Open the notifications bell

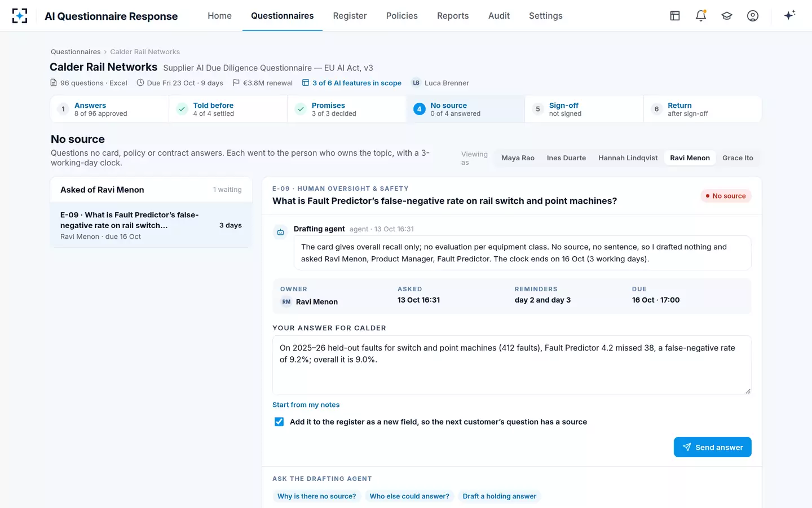(701, 16)
